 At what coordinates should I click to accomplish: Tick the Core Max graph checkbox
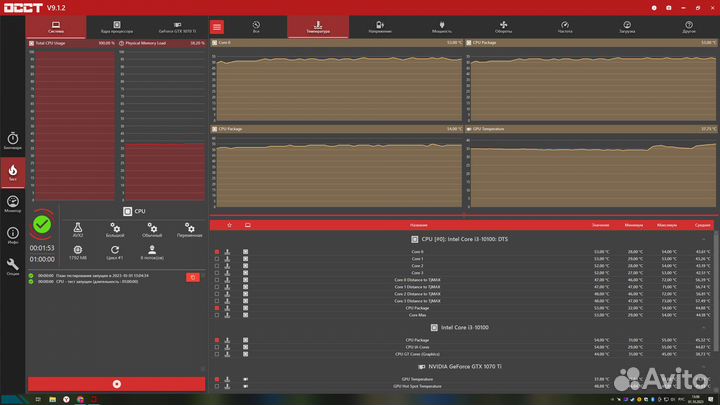click(217, 315)
